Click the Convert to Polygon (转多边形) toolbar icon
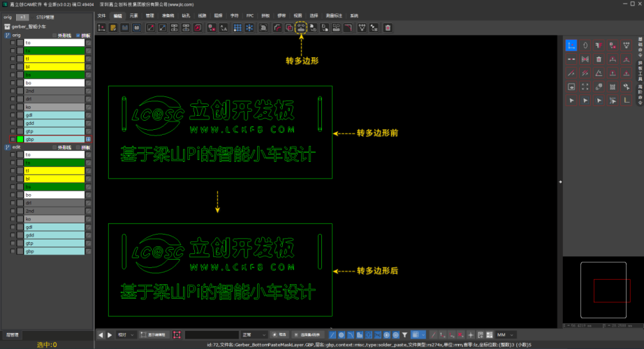This screenshot has width=644, height=349. coord(301,28)
